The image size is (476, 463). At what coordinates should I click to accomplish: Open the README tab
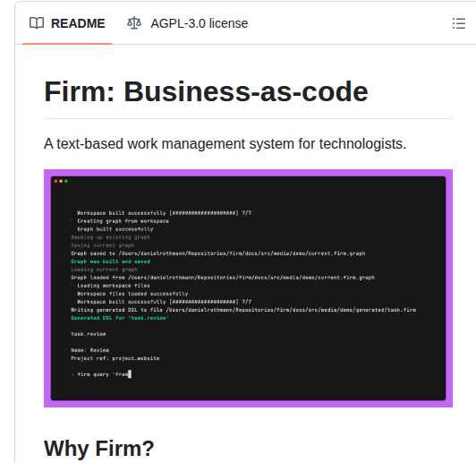click(67, 23)
